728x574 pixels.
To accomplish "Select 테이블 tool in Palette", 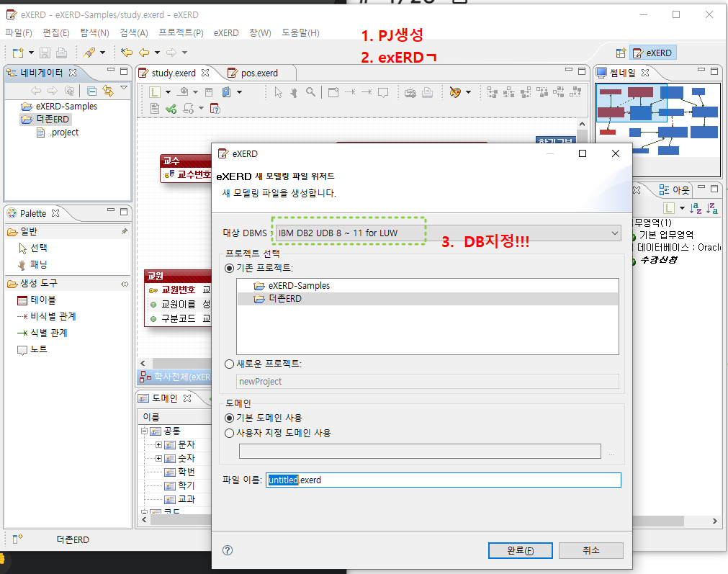I will click(x=37, y=300).
